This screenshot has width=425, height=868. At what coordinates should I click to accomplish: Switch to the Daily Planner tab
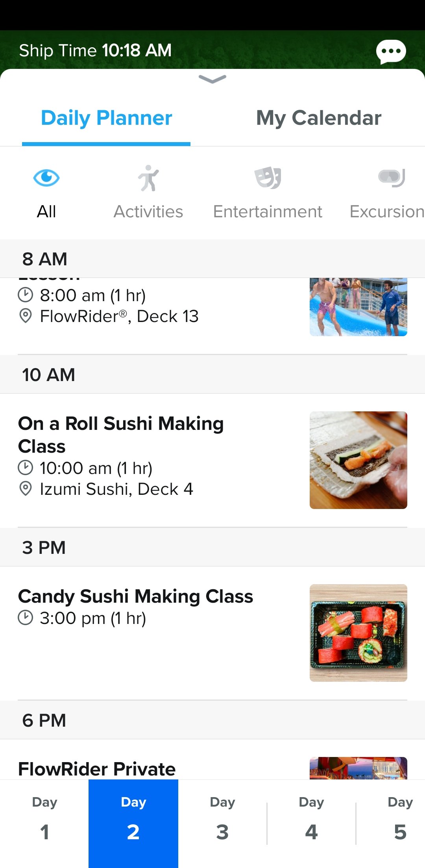pyautogui.click(x=106, y=118)
